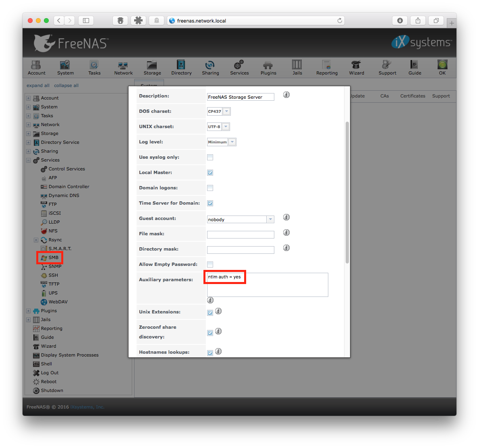This screenshot has width=479, height=448.
Task: Show info for Hostnames lookups
Action: (218, 351)
